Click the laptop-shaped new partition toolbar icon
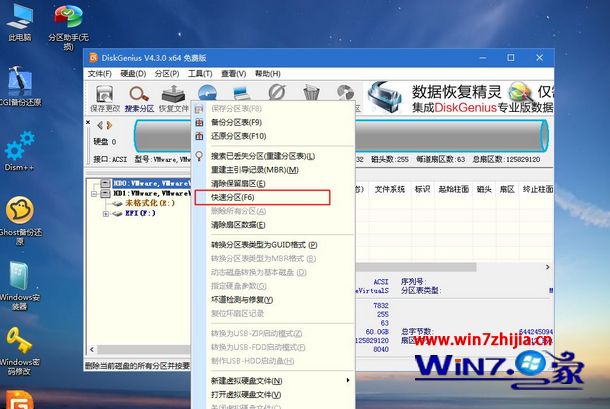This screenshot has height=409, width=610. (x=242, y=93)
